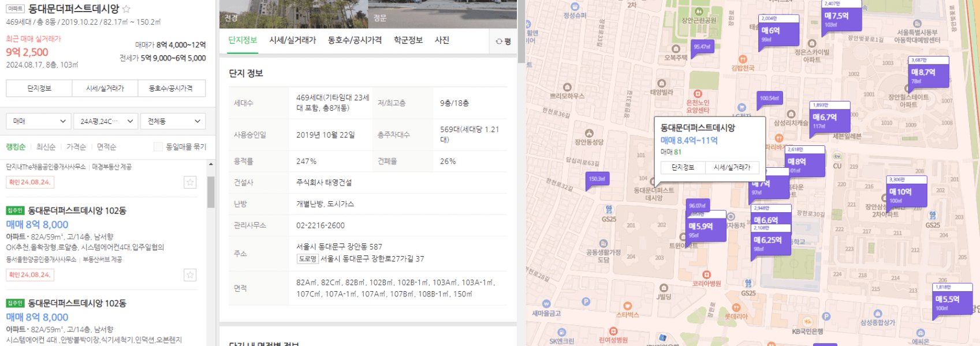The image size is (980, 346).
Task: Switch to the 학군정보 tab
Action: (408, 40)
